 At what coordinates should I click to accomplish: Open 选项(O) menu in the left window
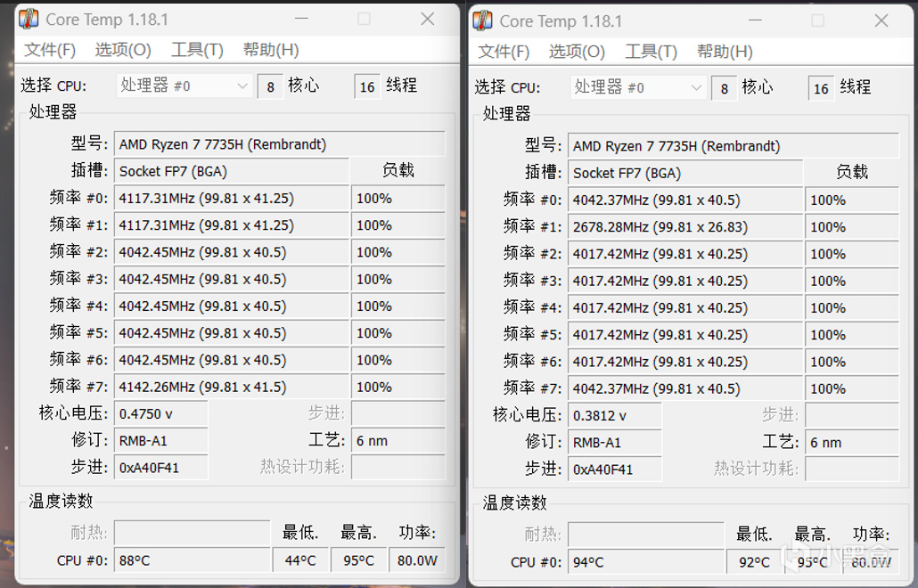(x=123, y=50)
